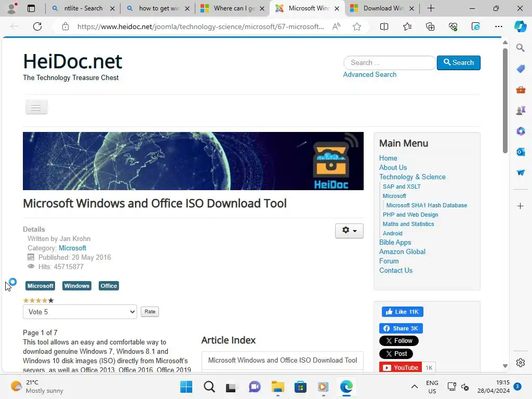Open File Explorer from taskbar
Image resolution: width=532 pixels, height=399 pixels.
coord(277,387)
